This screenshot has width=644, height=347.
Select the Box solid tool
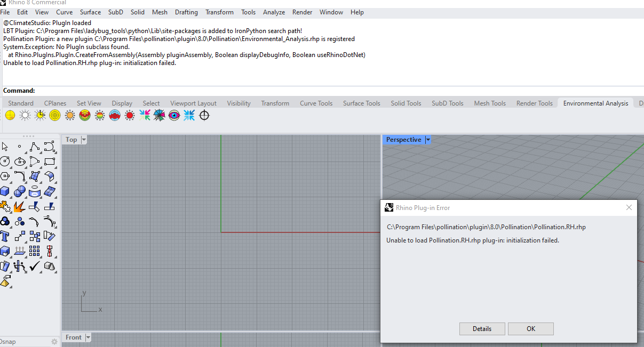[5, 191]
